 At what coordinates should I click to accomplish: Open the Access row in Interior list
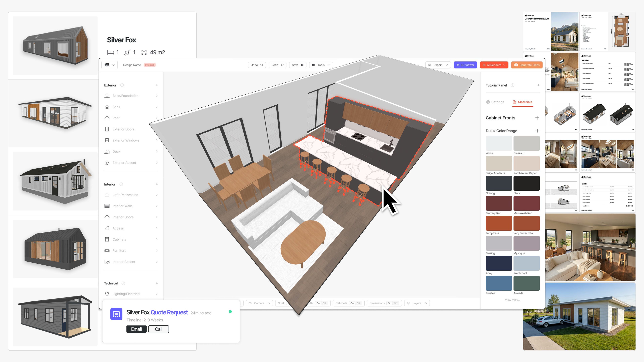click(131, 228)
